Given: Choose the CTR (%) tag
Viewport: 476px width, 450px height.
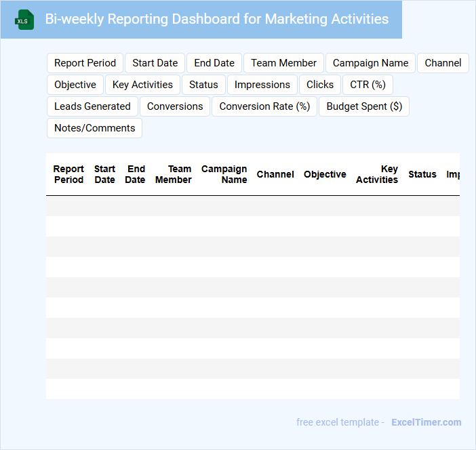Looking at the screenshot, I should click(x=368, y=85).
